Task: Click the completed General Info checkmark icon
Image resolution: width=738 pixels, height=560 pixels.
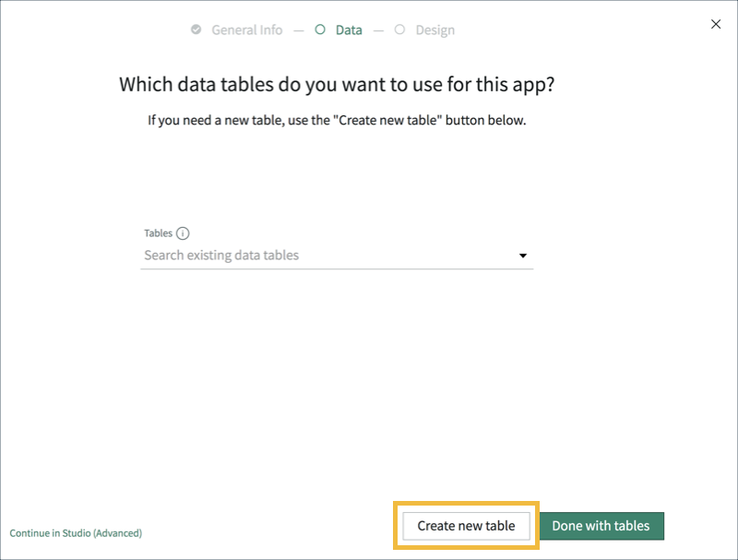Action: point(196,29)
